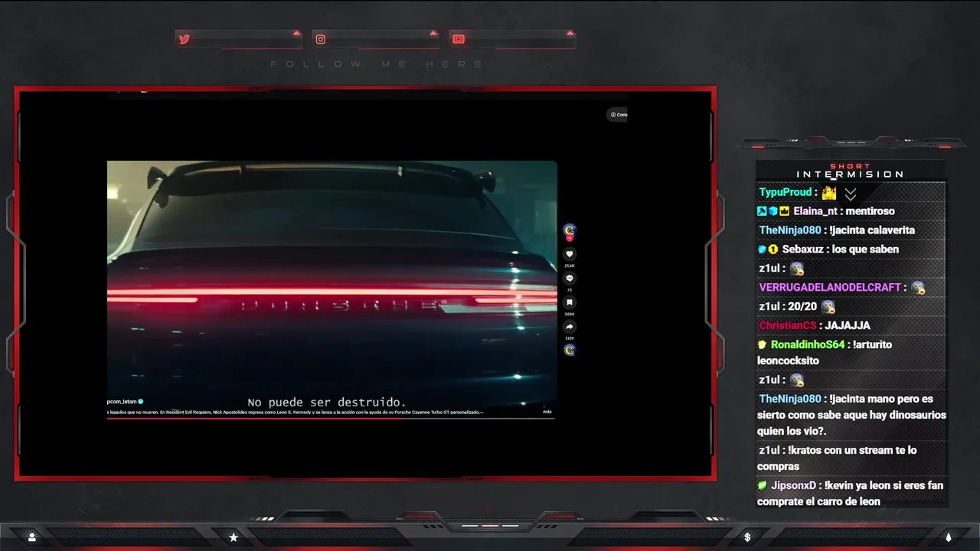Click the emote after VERRUGADELANODELCRAFT

pos(918,288)
